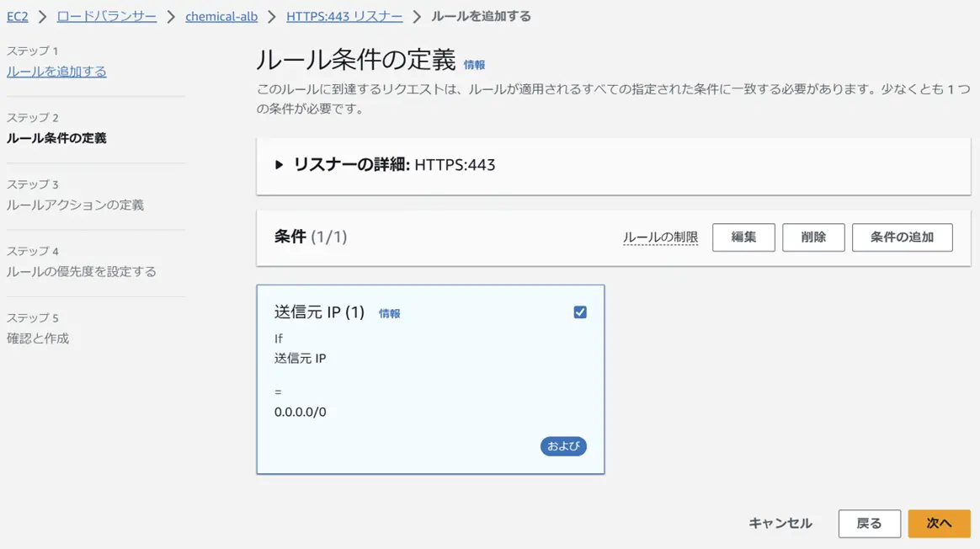Open 条件の追加 to add a condition
Viewport: 980px width, 549px height.
(902, 237)
